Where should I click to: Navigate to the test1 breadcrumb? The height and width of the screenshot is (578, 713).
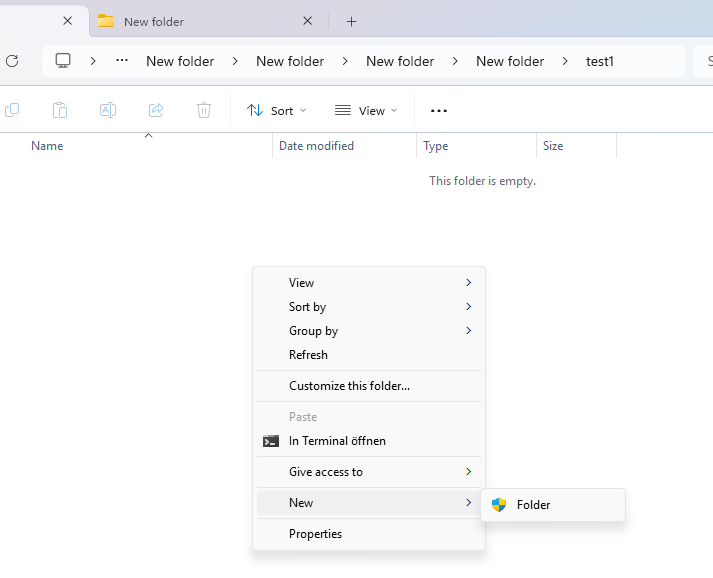(x=600, y=61)
